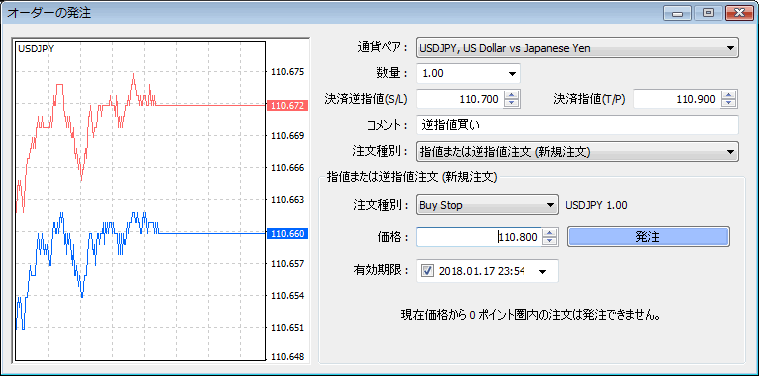Close the オーダーの発注 window

click(739, 14)
